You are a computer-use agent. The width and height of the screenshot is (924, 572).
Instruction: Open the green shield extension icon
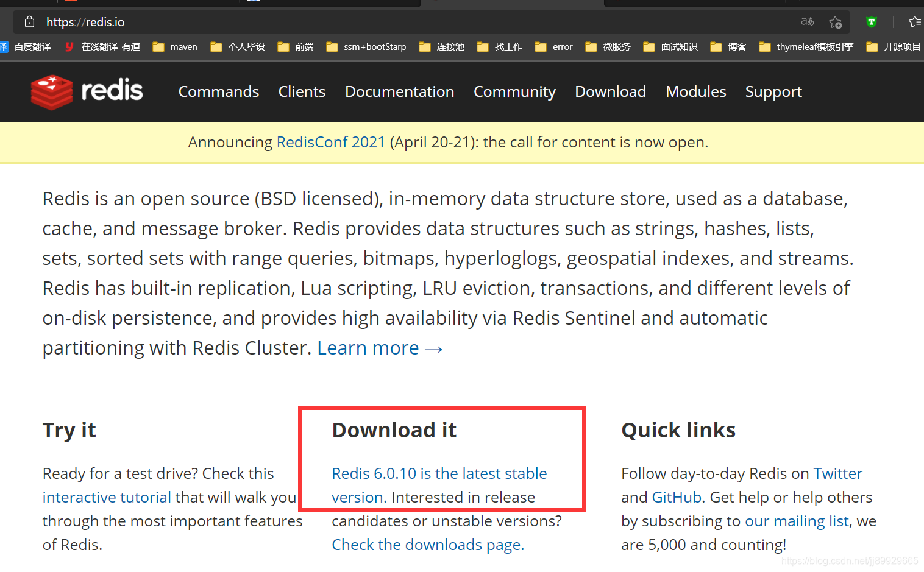871,22
